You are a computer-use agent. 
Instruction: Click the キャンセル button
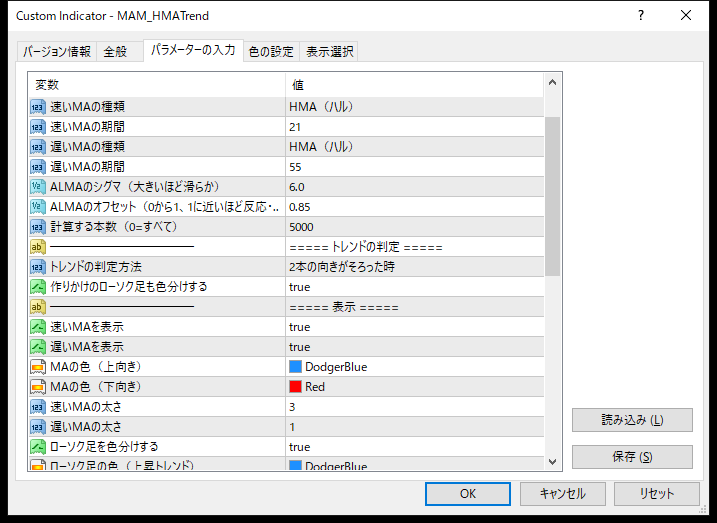click(562, 494)
